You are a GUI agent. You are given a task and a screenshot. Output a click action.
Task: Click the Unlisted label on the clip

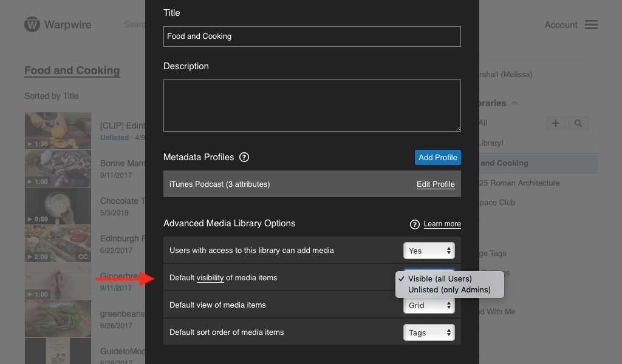(x=115, y=138)
